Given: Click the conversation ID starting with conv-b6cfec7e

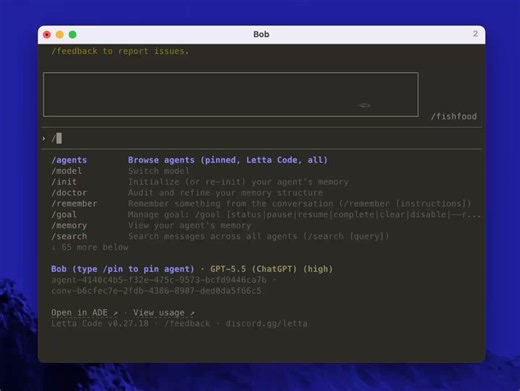Looking at the screenshot, I should pos(156,291).
